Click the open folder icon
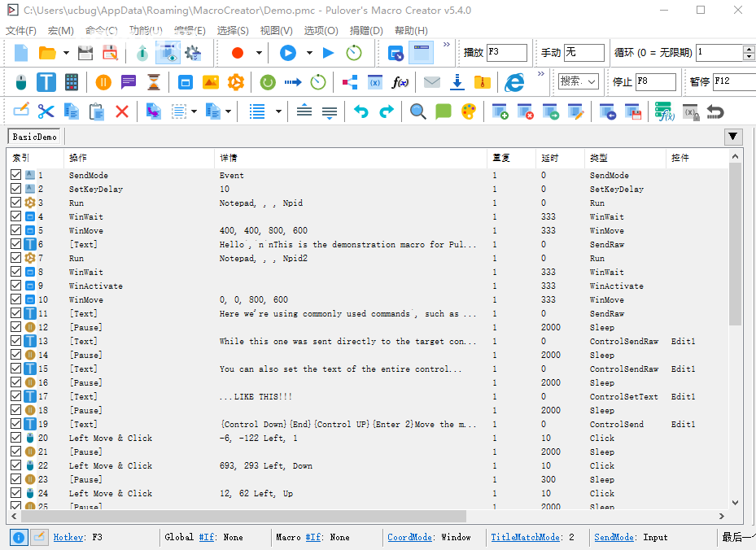The width and height of the screenshot is (756, 550). [x=47, y=53]
